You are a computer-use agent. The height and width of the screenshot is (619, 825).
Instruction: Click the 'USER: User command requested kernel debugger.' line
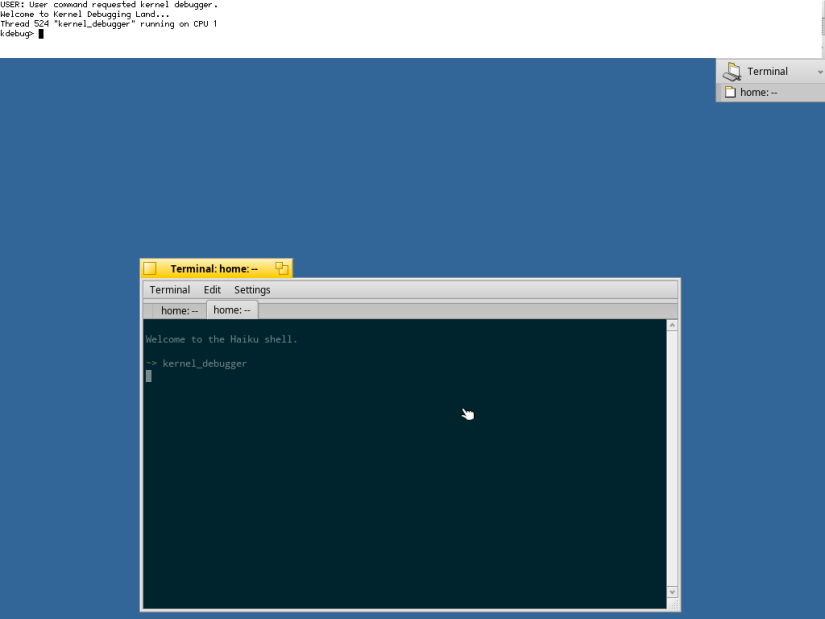pyautogui.click(x=109, y=5)
